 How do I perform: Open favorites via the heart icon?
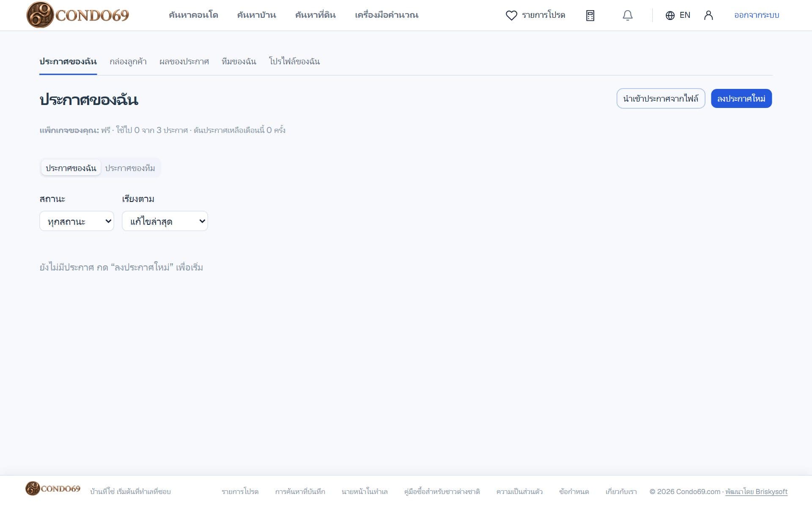[x=511, y=15]
